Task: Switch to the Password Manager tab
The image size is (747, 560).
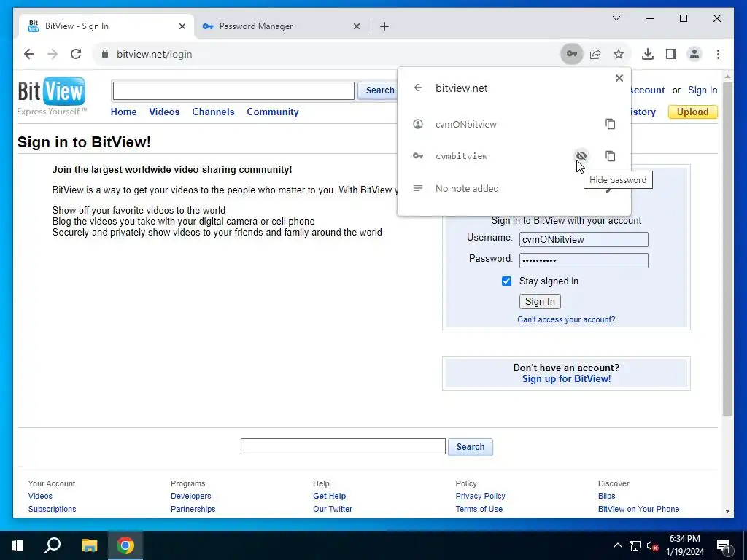Action: click(x=281, y=26)
